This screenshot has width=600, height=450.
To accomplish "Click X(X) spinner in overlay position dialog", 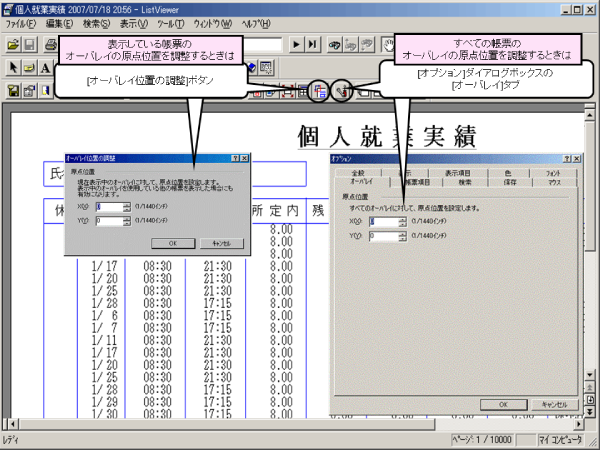I will pyautogui.click(x=127, y=207).
